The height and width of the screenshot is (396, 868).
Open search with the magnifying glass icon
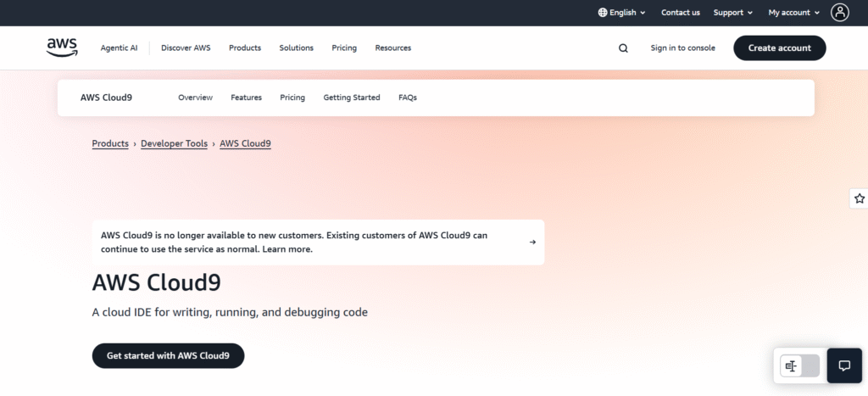coord(623,48)
